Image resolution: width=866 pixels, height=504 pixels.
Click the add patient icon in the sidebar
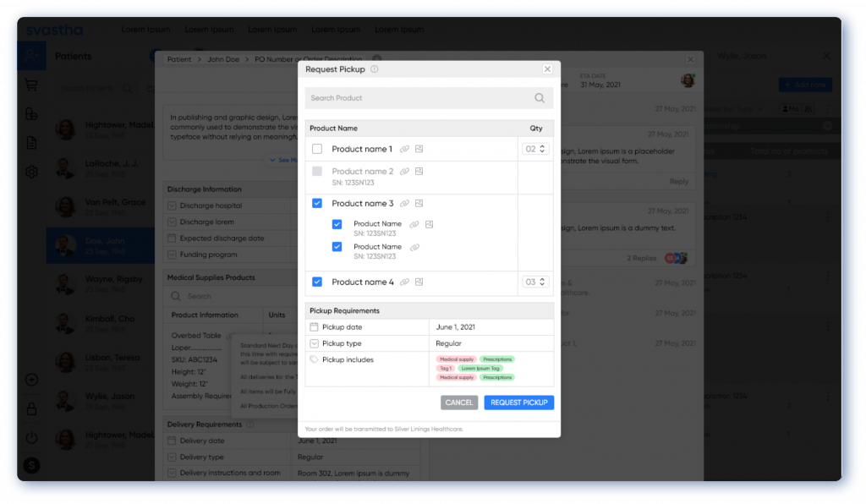click(31, 56)
